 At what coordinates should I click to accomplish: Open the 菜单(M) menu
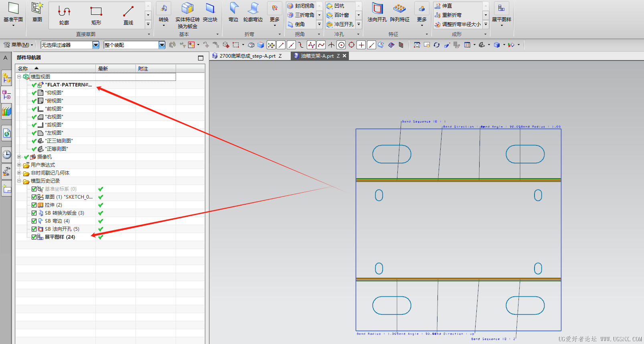coord(18,45)
